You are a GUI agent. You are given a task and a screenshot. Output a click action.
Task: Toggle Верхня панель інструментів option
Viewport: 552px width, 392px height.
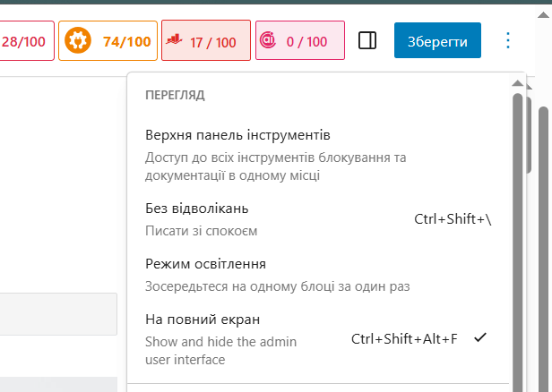point(238,135)
